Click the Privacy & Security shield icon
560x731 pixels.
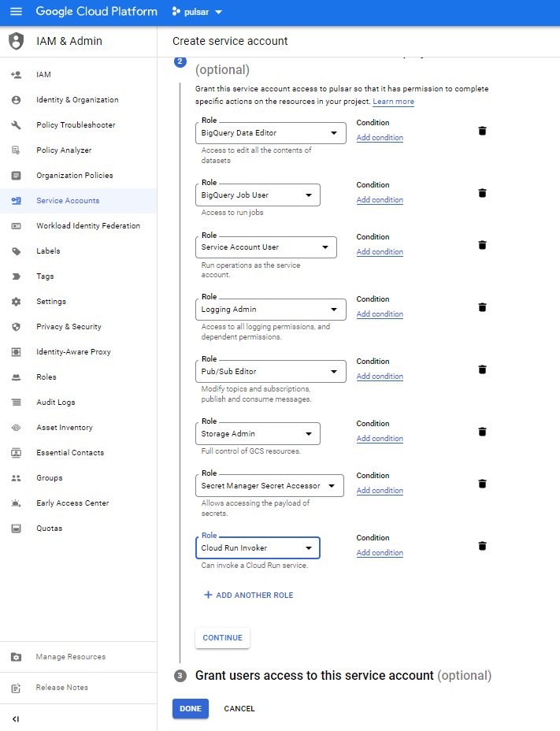pyautogui.click(x=17, y=326)
